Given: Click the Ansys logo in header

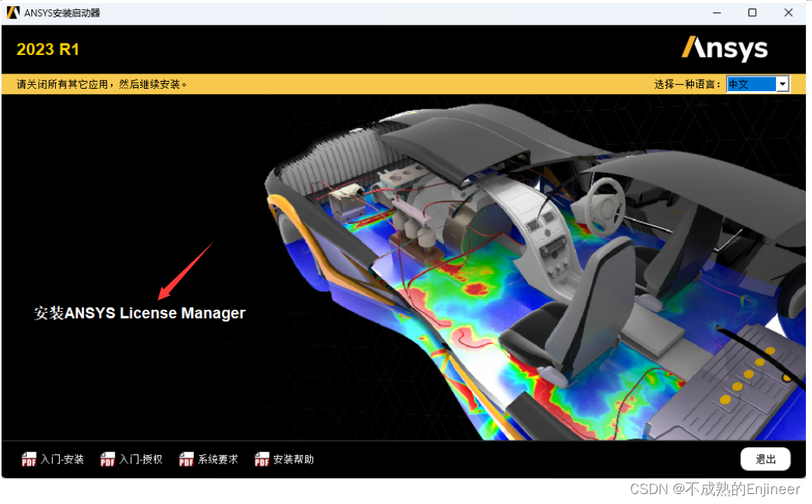Looking at the screenshot, I should pyautogui.click(x=725, y=49).
